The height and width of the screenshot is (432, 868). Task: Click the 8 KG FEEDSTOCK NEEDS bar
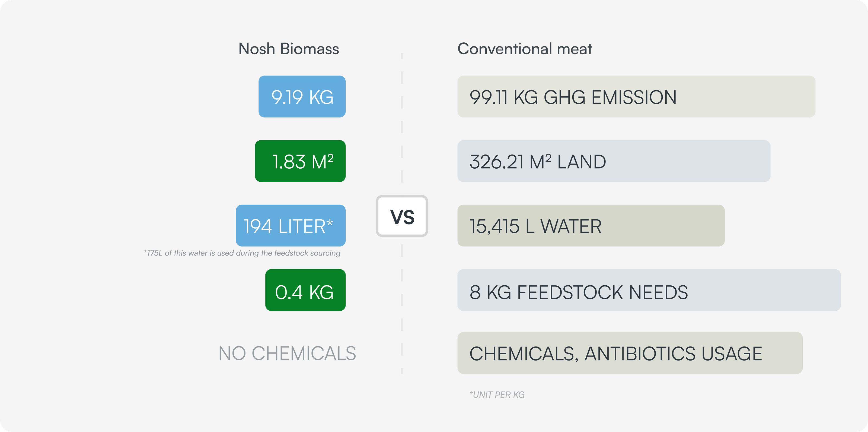pyautogui.click(x=649, y=290)
